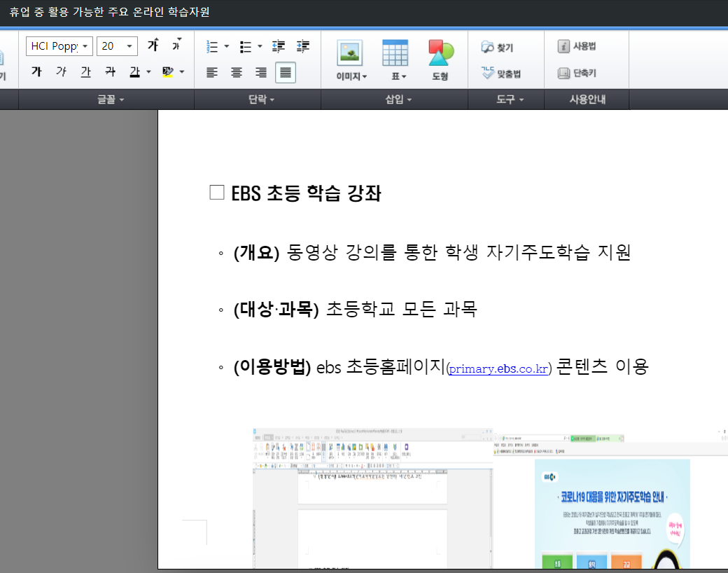Open the numbered list style dropdown arrow
The width and height of the screenshot is (728, 573).
227,46
